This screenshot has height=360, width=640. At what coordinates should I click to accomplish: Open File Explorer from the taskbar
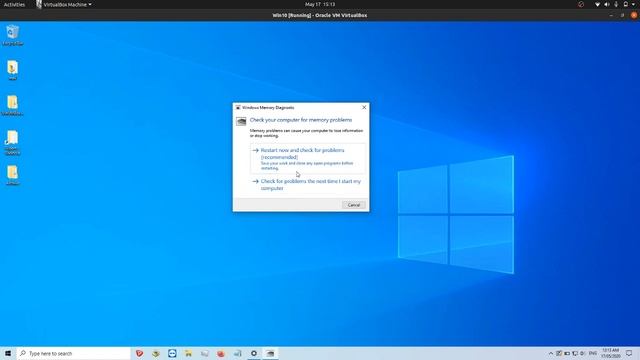coord(189,353)
